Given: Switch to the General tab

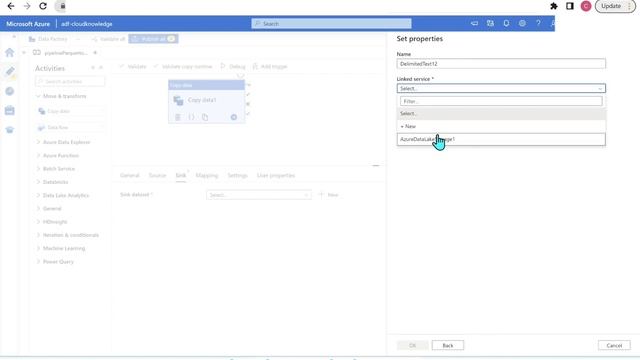Looking at the screenshot, I should 130,176.
